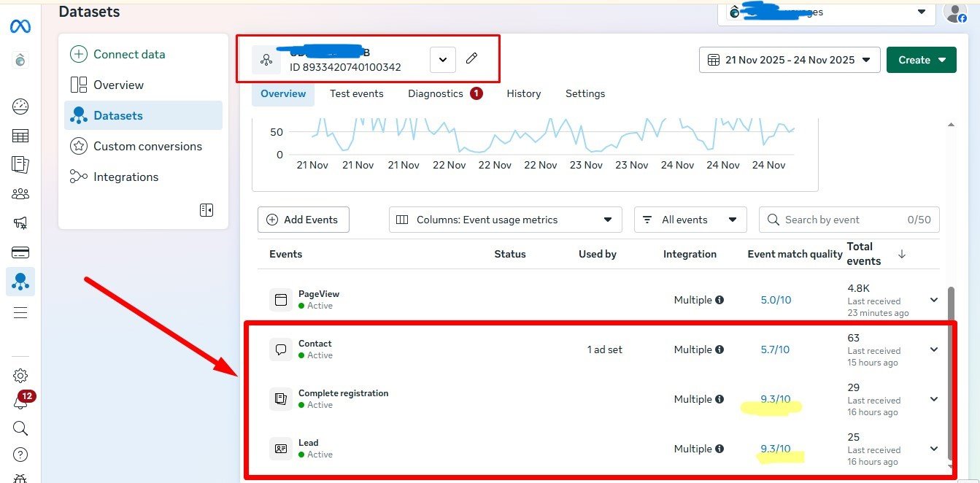
Task: Click the dataset icon beside ID
Action: click(x=266, y=60)
